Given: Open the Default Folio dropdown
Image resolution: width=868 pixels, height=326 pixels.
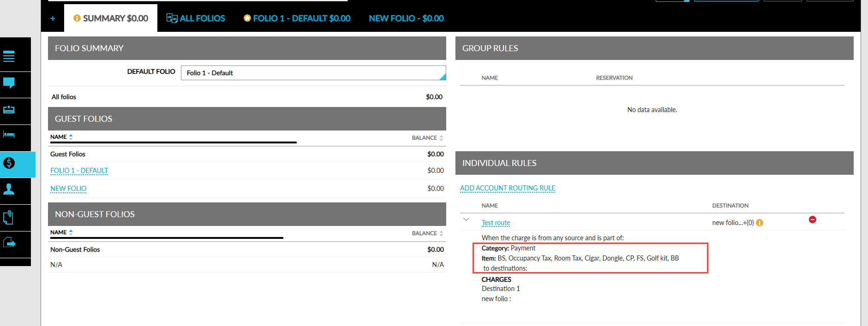Looking at the screenshot, I should coord(313,73).
